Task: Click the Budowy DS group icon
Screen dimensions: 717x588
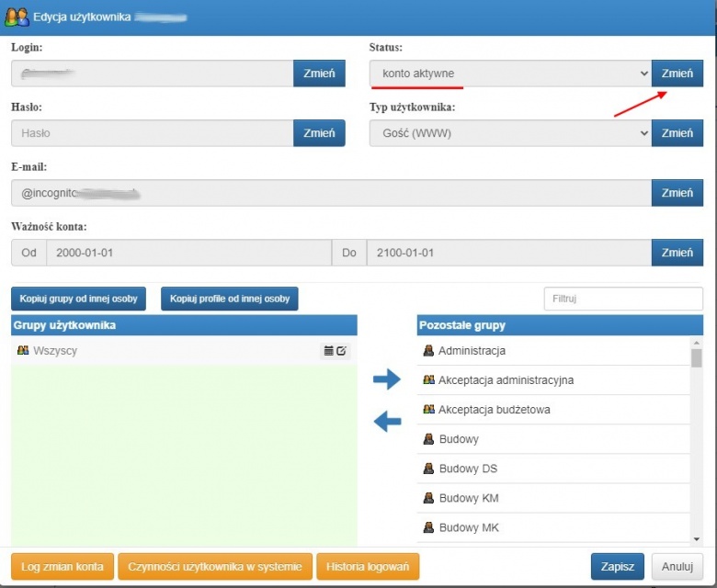Action: pos(428,469)
